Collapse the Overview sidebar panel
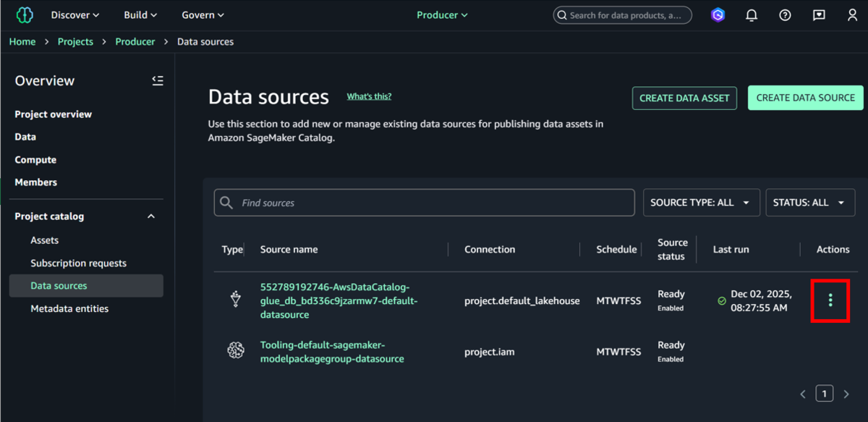 click(x=158, y=80)
